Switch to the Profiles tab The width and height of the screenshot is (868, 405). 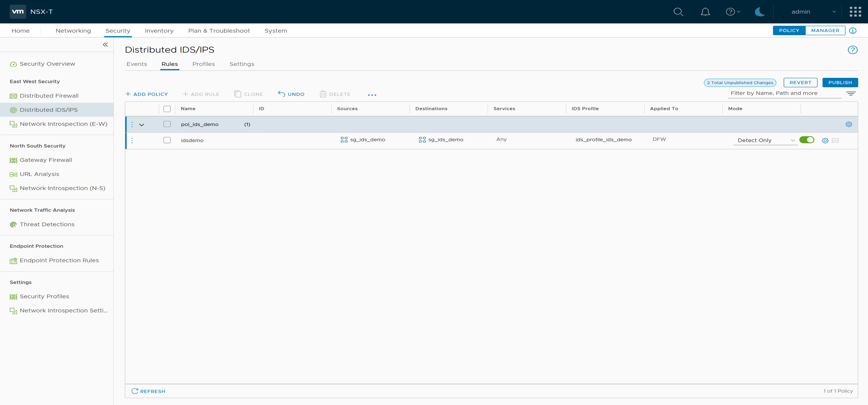click(x=203, y=64)
